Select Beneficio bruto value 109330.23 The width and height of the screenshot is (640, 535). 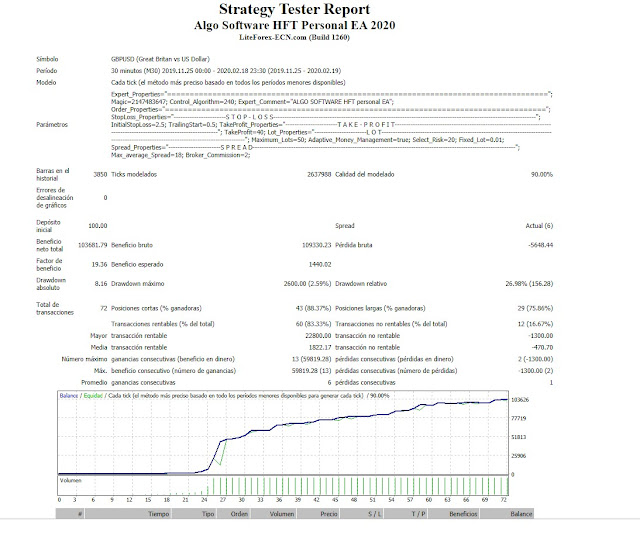point(316,245)
